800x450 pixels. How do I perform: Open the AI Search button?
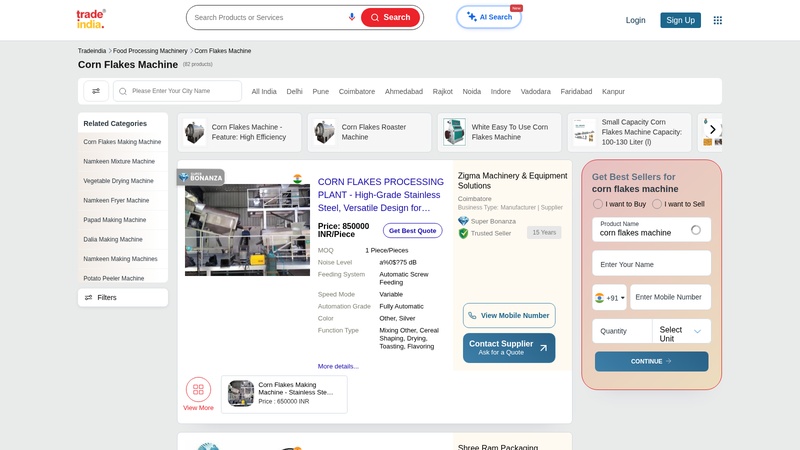coord(489,17)
